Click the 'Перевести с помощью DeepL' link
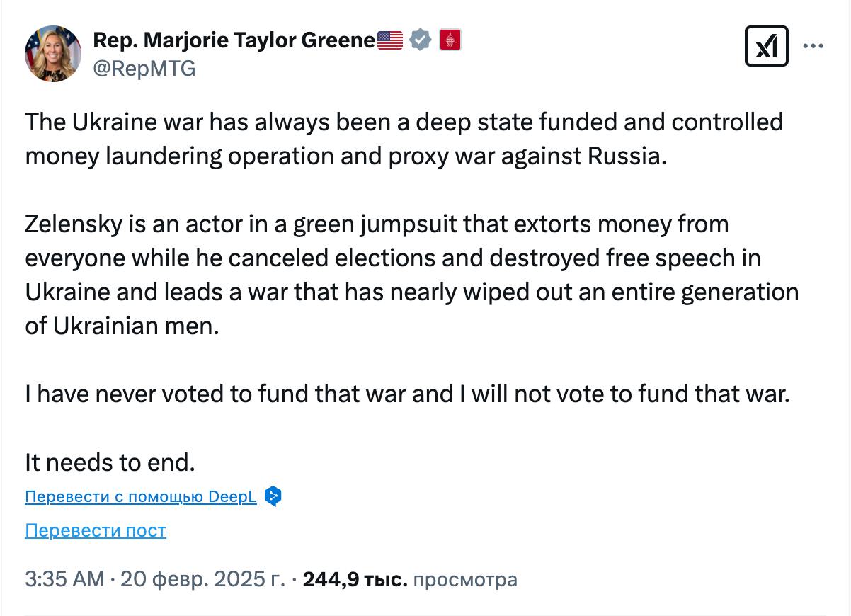The image size is (851, 616). (140, 496)
